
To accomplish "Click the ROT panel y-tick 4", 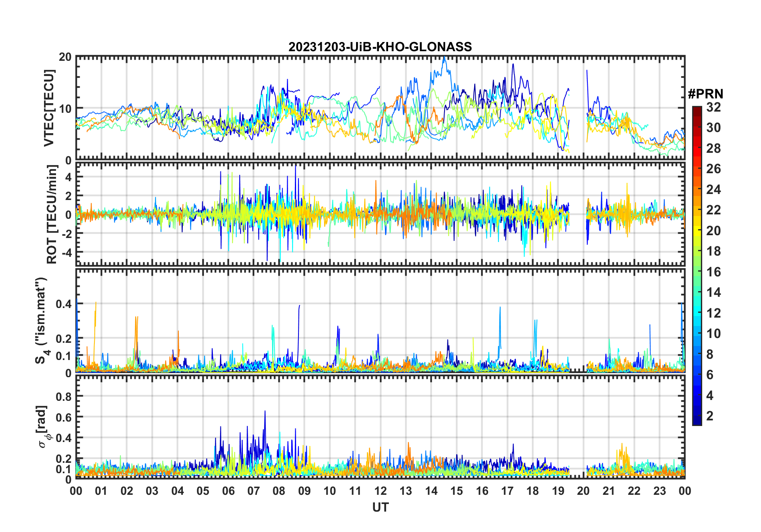I will point(68,177).
